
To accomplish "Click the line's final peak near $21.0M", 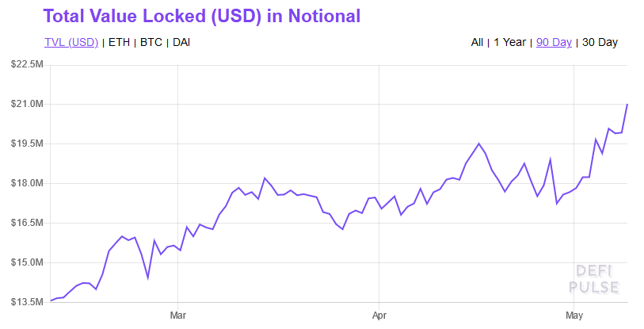I will point(627,104).
